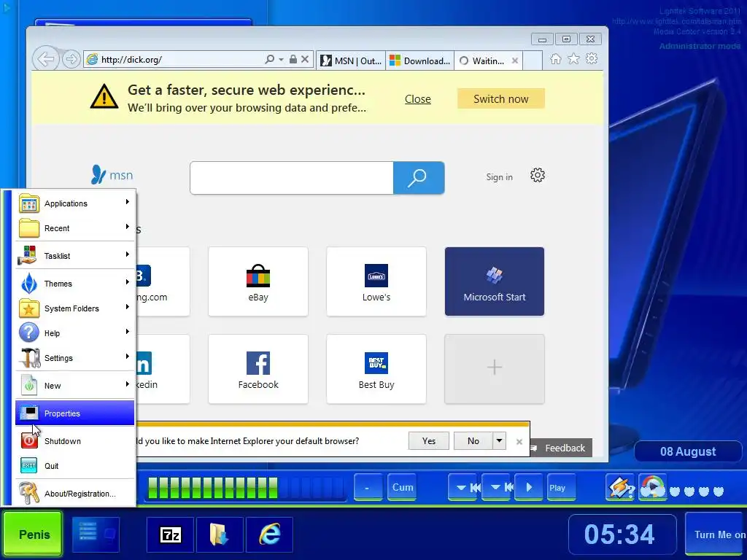Open Favorites star icon
This screenshot has width=747, height=560.
(x=573, y=58)
